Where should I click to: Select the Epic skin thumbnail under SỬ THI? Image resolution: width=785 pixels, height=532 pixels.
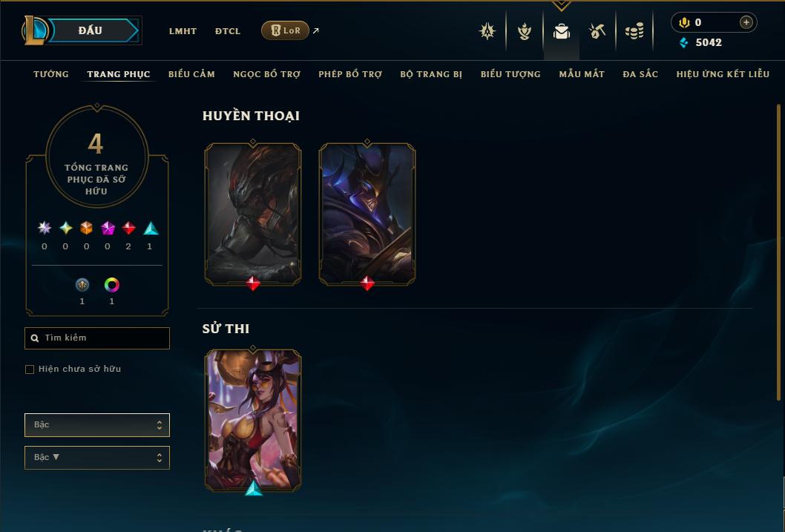click(253, 421)
